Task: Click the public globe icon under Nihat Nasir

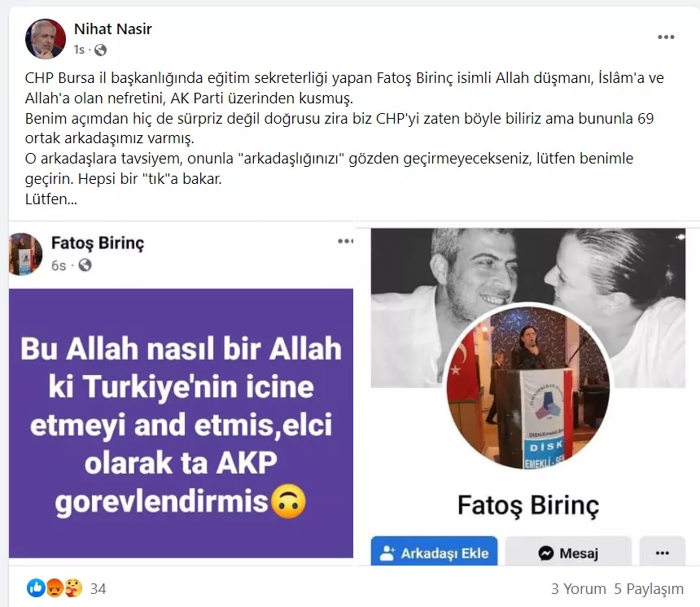Action: [100, 50]
